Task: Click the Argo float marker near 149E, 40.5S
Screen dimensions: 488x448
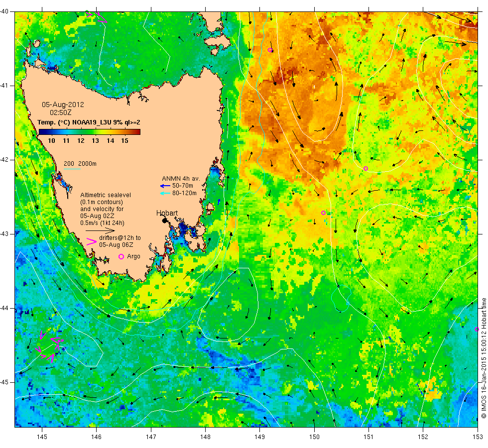Action: point(270,50)
